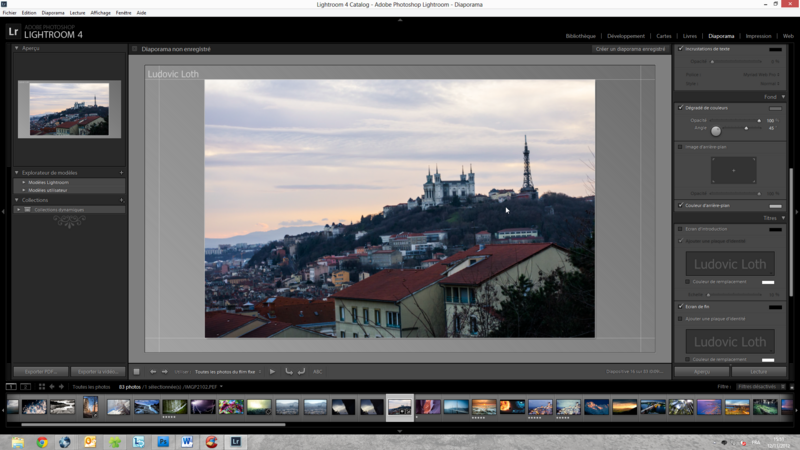The image size is (800, 450).
Task: Disable Dégradé de couleurs checkbox
Action: pyautogui.click(x=681, y=107)
